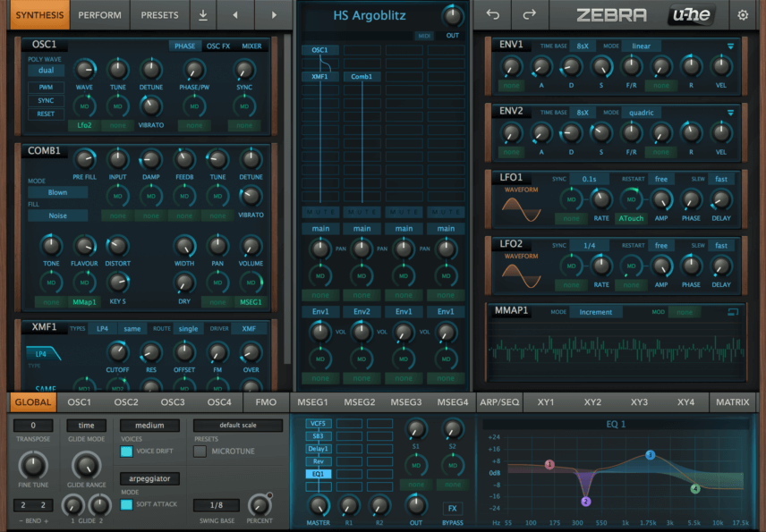Open ENV1 options triangle icon
Screen dimensions: 766x532
coord(730,46)
